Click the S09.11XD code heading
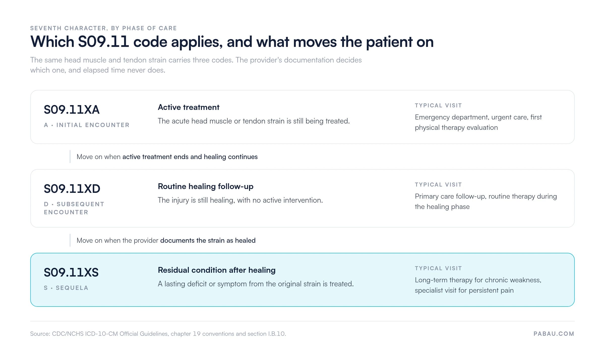 [x=72, y=189]
